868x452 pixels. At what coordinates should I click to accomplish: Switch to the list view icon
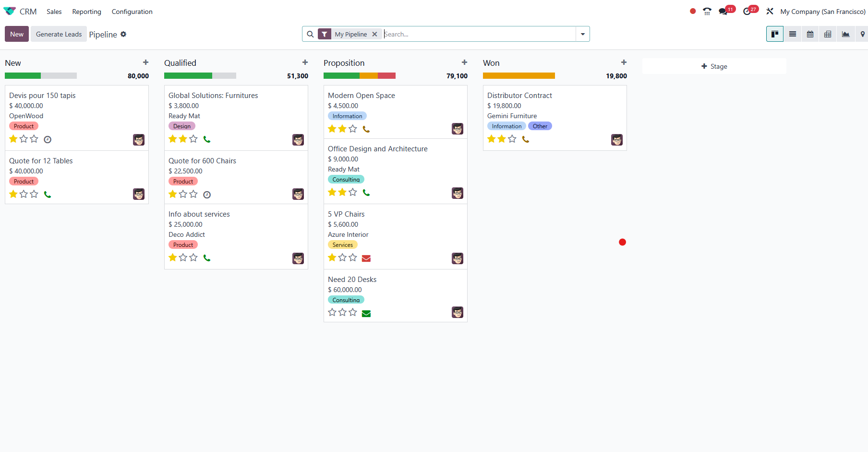[x=793, y=34]
